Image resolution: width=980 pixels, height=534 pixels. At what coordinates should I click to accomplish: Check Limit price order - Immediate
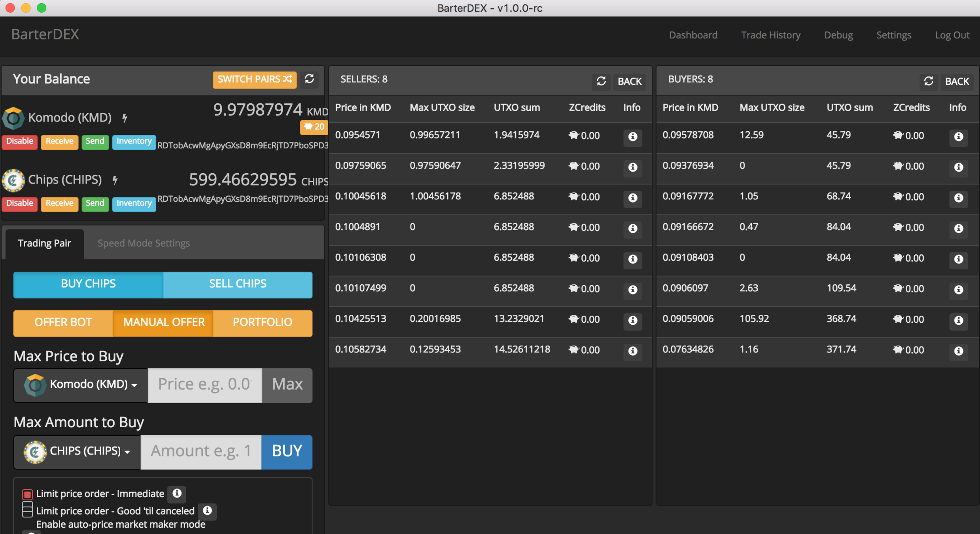point(27,494)
